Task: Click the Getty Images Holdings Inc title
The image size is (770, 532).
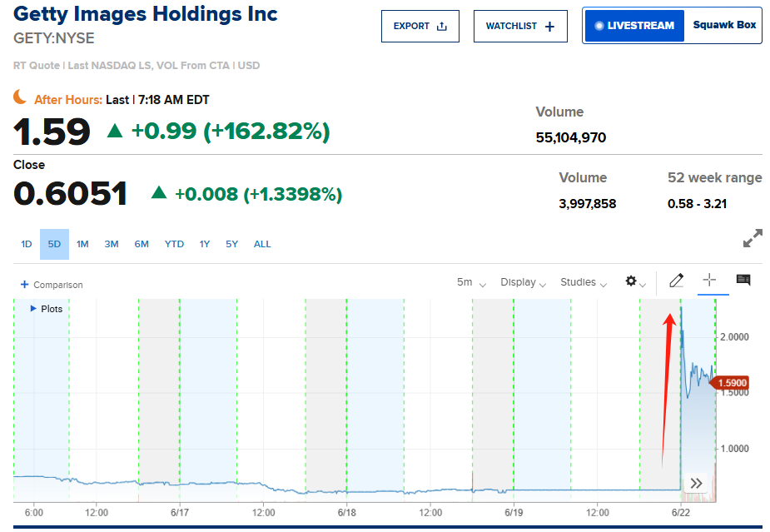Action: tap(146, 14)
